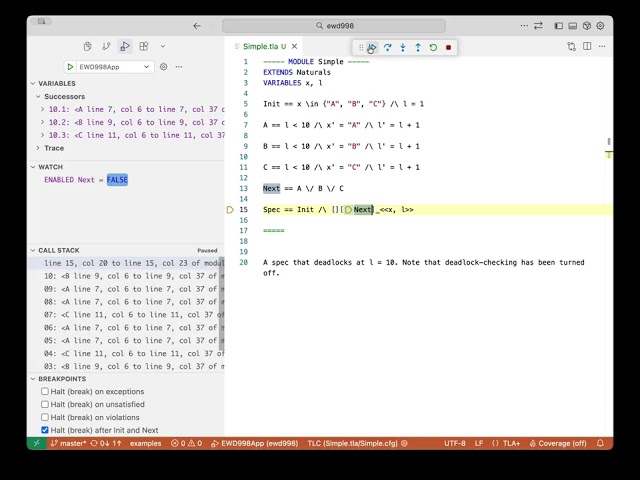Open EWD998App launch configuration dropdown
The height and width of the screenshot is (480, 640).
[x=115, y=67]
